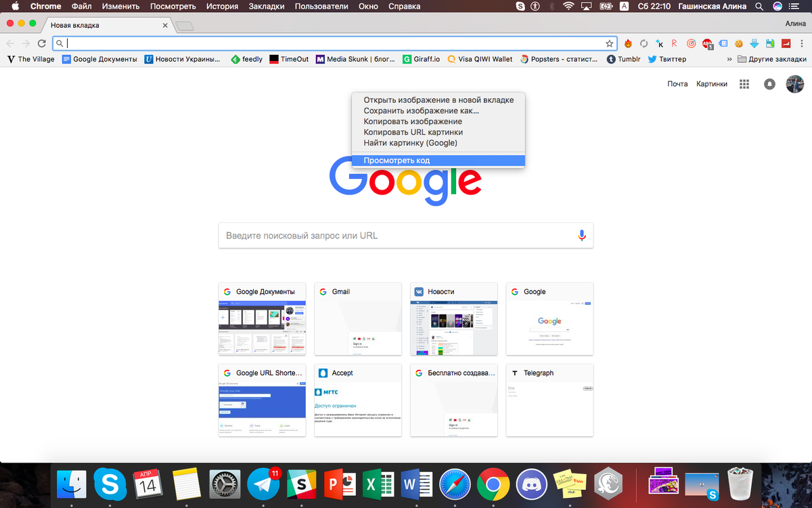Select Копировать изображение
812x508 pixels.
point(438,121)
